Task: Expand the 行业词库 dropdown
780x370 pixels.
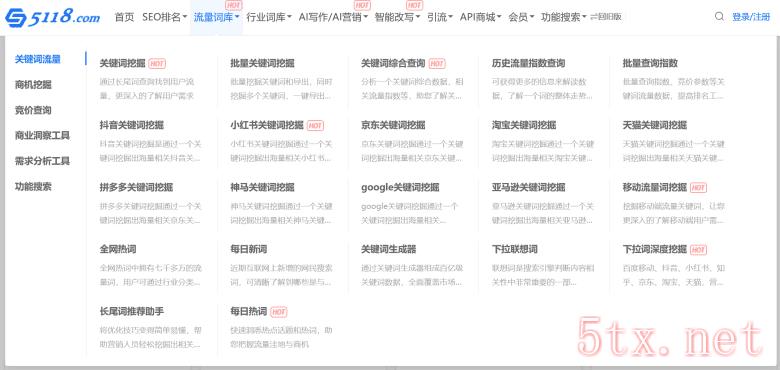Action: 269,17
